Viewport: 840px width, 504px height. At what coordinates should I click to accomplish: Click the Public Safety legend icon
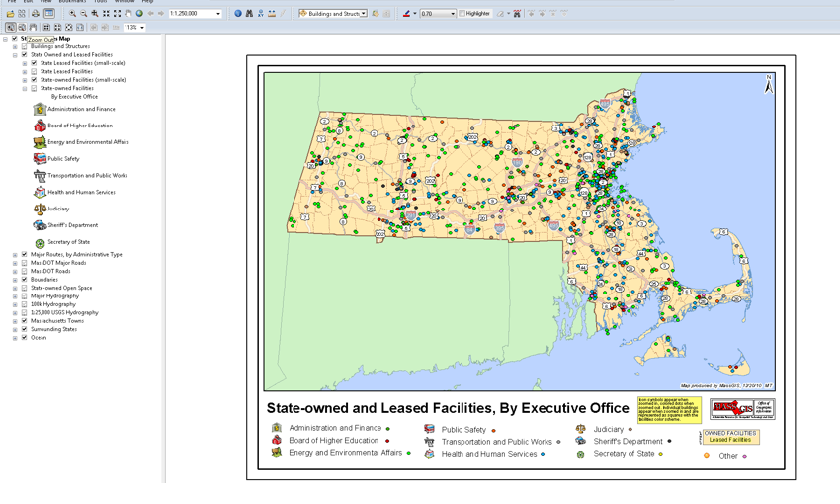coord(40,159)
